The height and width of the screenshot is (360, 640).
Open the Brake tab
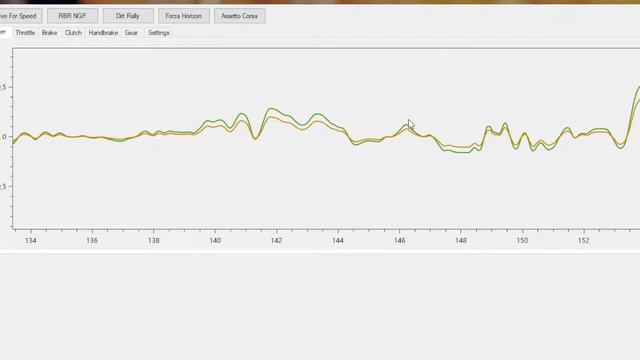click(x=49, y=33)
